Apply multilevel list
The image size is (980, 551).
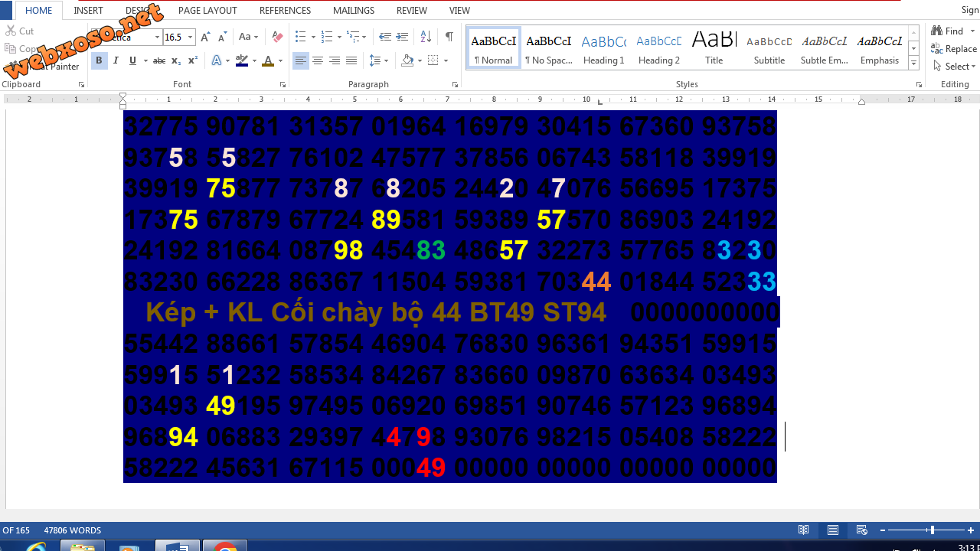pos(352,37)
